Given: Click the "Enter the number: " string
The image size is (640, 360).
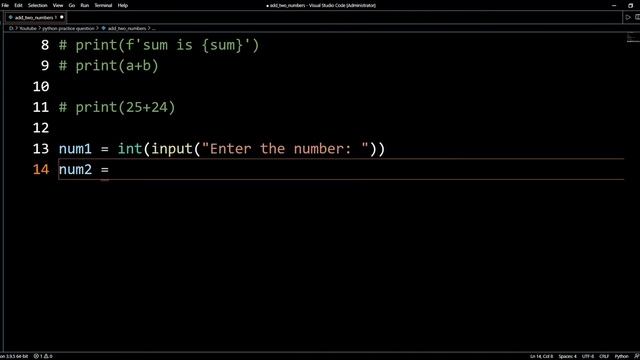Looking at the screenshot, I should pos(285,149).
